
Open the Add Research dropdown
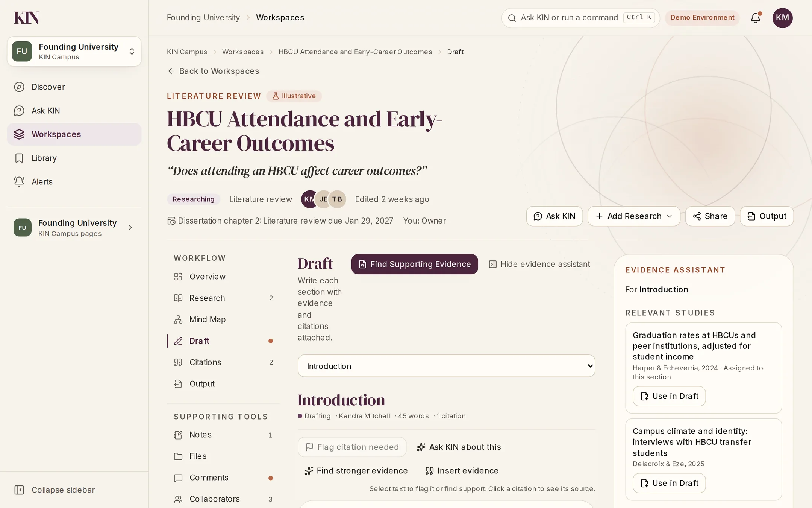coord(634,216)
